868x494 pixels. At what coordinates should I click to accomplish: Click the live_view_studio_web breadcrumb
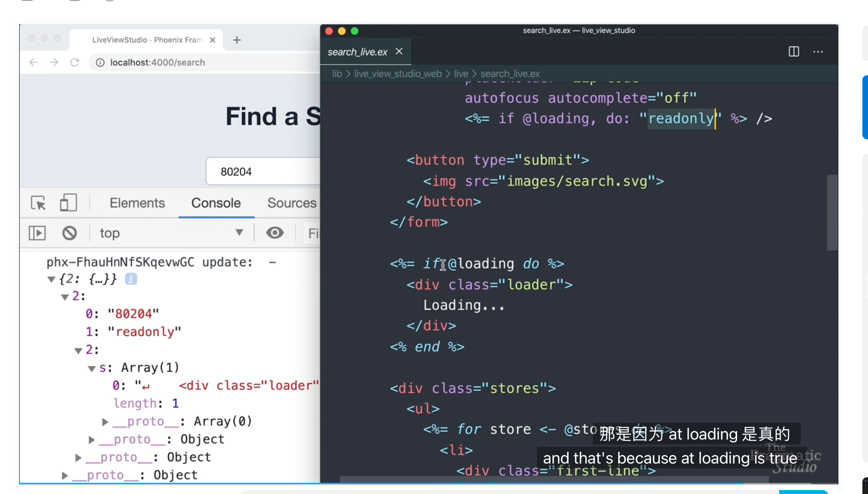point(398,74)
